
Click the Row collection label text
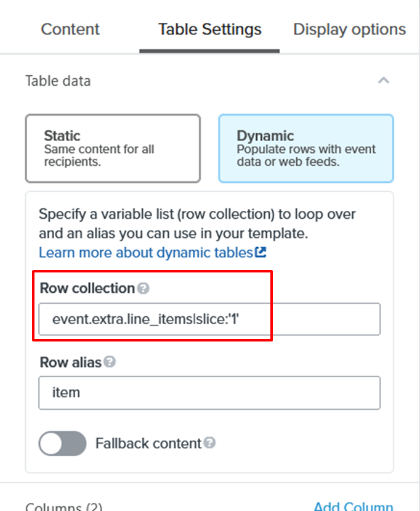(x=87, y=288)
